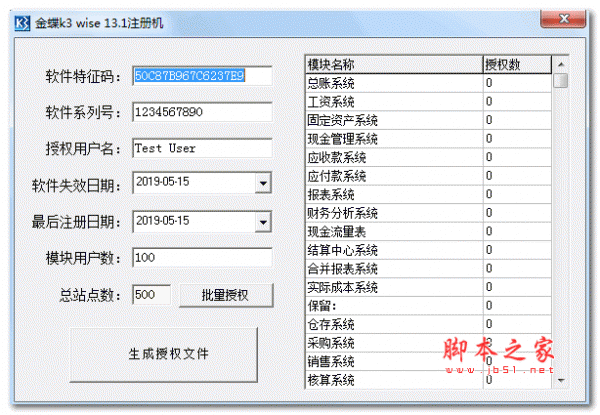Click the 授权数 cell for 现金管理系统
Viewport: 600px width, 415px height.
(517, 139)
